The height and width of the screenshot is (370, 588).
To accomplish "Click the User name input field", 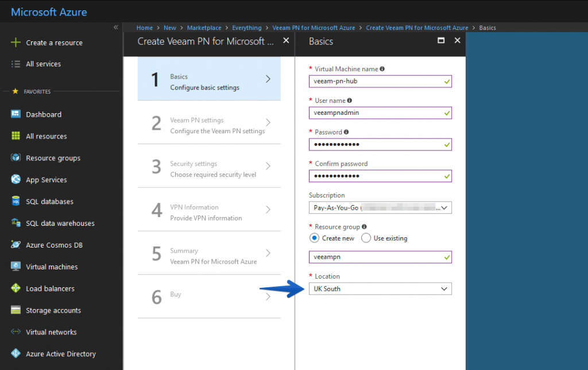I will tap(376, 113).
